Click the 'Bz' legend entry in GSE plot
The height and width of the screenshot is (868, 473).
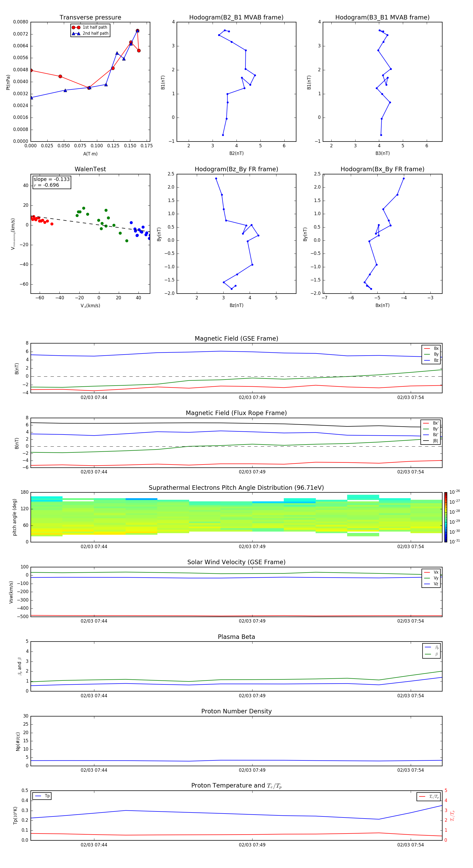tap(431, 360)
